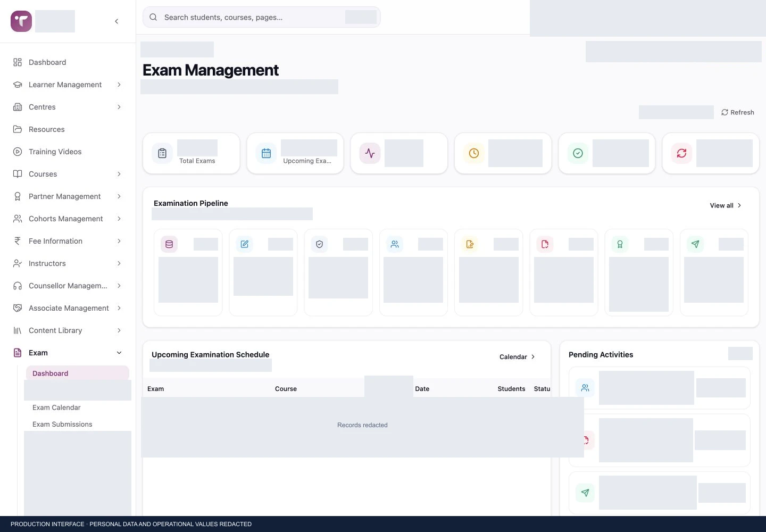The image size is (766, 532).
Task: Click the paper plane icon in Examination Pipeline
Action: click(x=695, y=244)
